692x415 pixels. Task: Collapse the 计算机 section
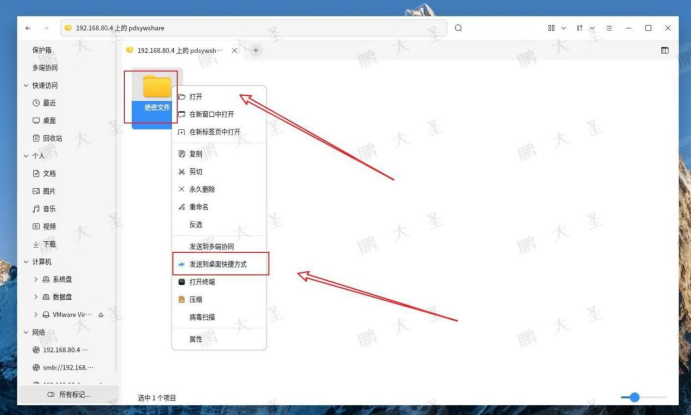point(26,262)
